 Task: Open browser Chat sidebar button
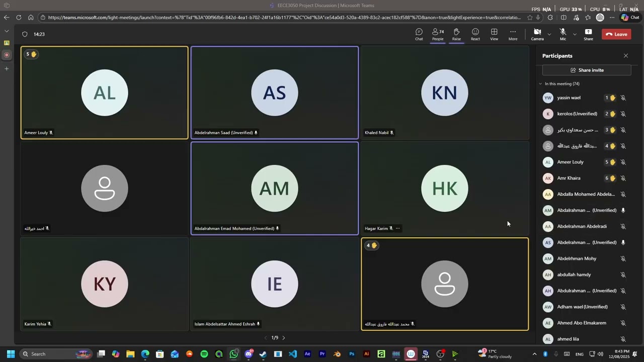pos(630,17)
